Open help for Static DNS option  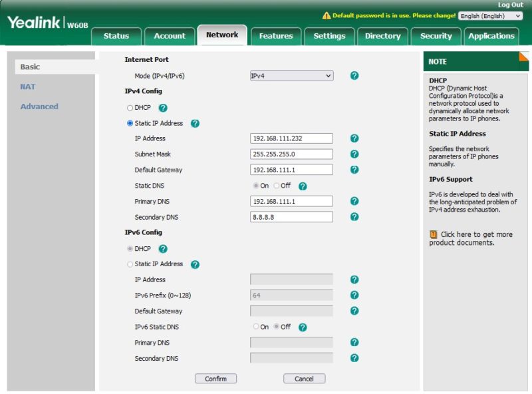(303, 186)
